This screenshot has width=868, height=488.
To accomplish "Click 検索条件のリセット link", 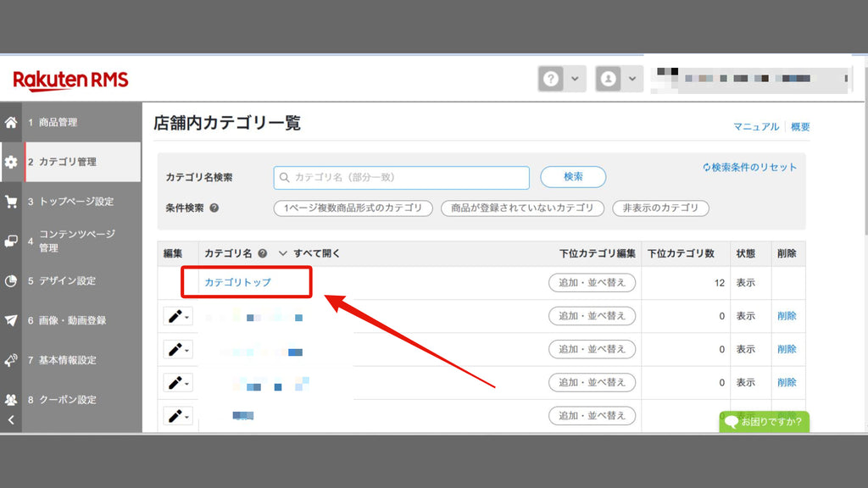I will (x=749, y=167).
